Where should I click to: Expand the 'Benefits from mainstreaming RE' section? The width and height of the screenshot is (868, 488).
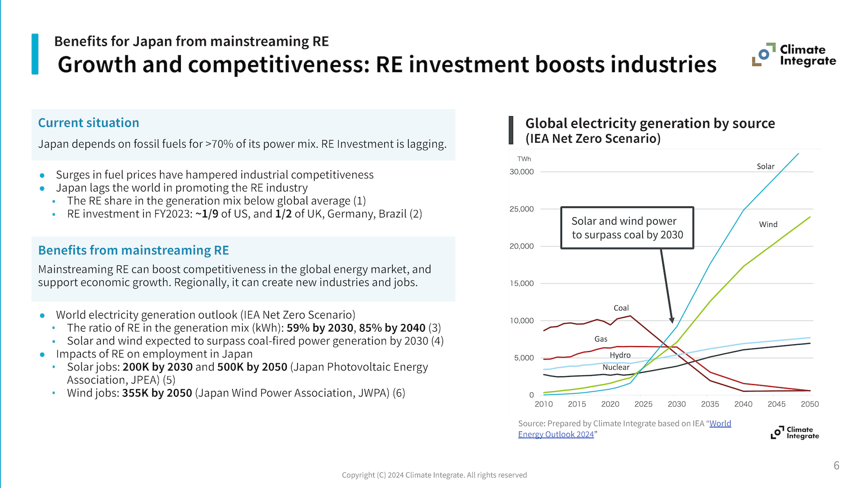[133, 250]
